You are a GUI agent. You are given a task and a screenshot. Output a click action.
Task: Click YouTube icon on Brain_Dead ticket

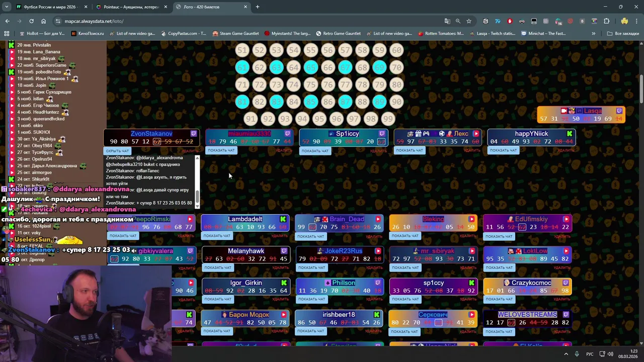point(378,219)
